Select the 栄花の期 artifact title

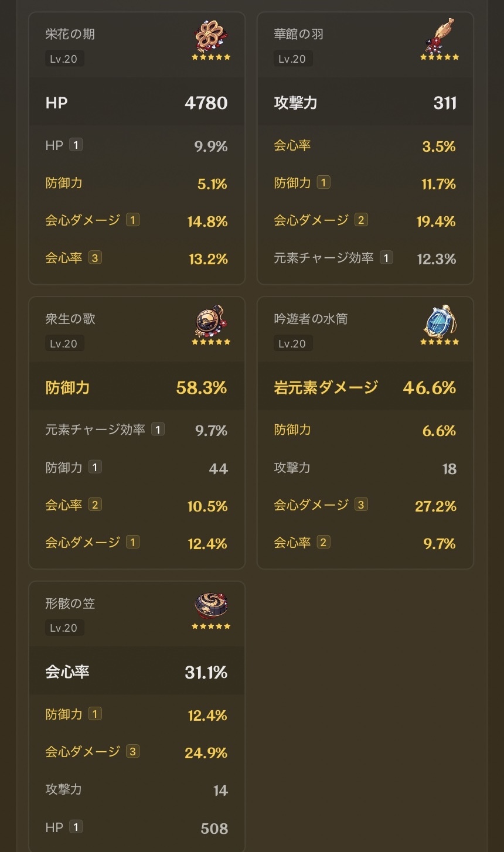coord(70,34)
